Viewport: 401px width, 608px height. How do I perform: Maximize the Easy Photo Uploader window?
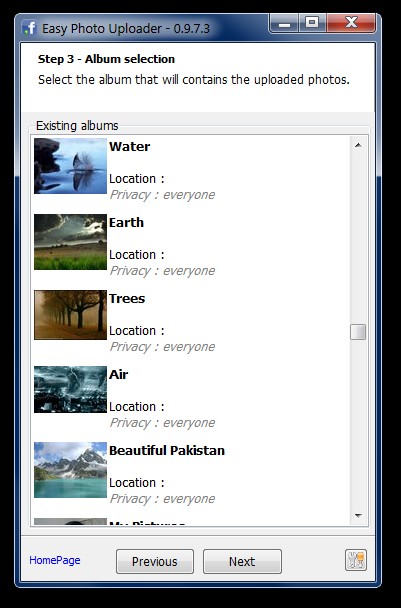pos(312,24)
